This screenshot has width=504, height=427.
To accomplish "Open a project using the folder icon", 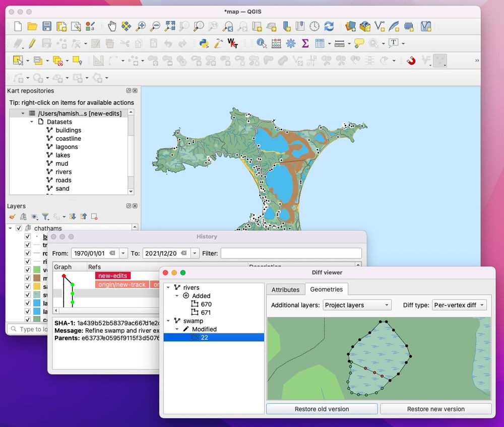I will pyautogui.click(x=32, y=26).
